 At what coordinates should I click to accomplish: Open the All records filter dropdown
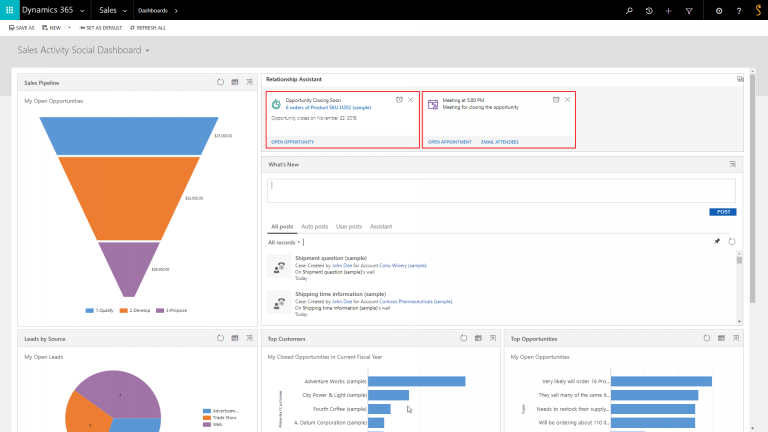click(x=284, y=242)
